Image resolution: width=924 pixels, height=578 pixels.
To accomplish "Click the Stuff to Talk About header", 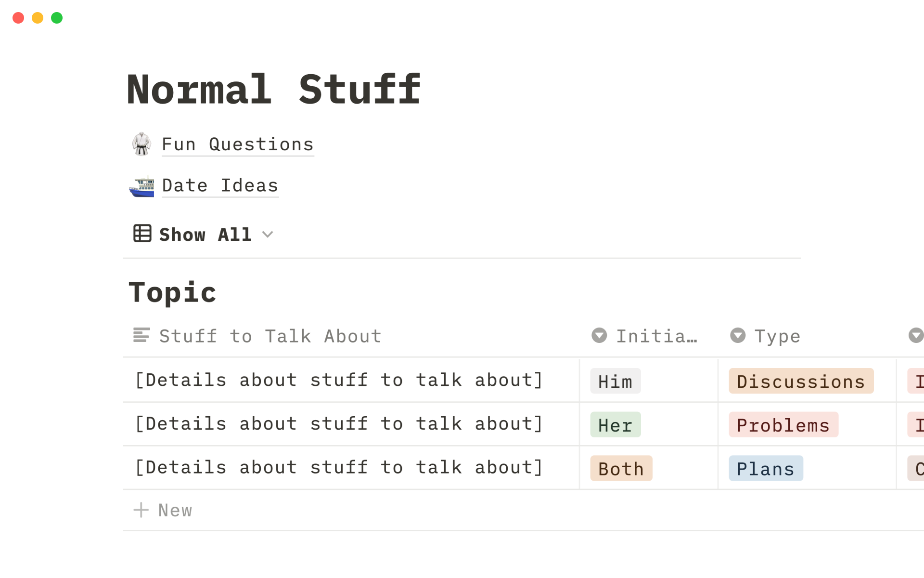I will point(270,336).
